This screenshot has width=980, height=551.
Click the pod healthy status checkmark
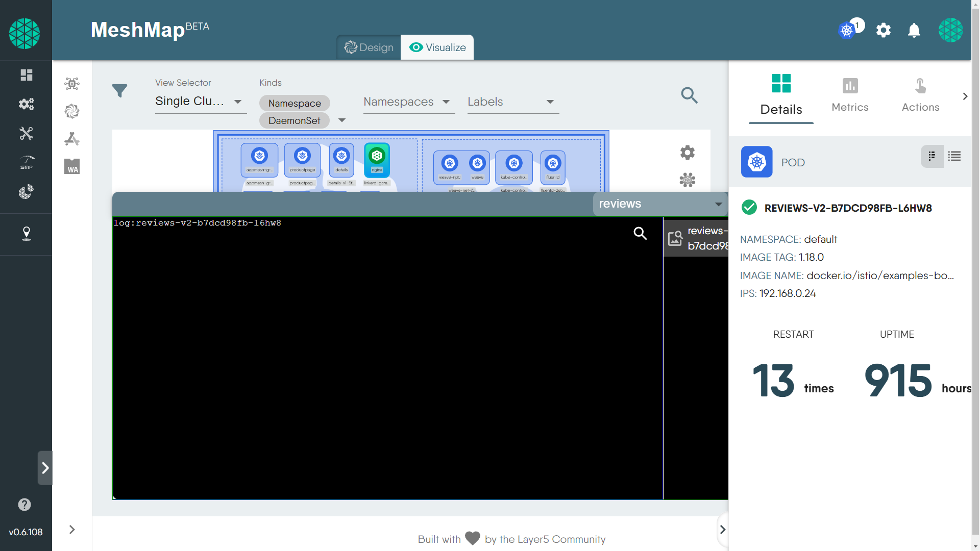749,208
